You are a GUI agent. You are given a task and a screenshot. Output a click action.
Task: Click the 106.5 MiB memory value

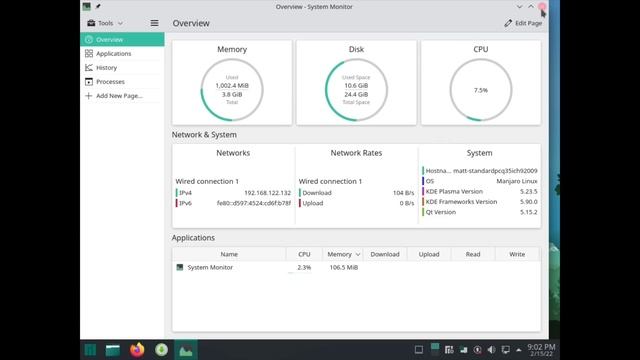pos(344,267)
